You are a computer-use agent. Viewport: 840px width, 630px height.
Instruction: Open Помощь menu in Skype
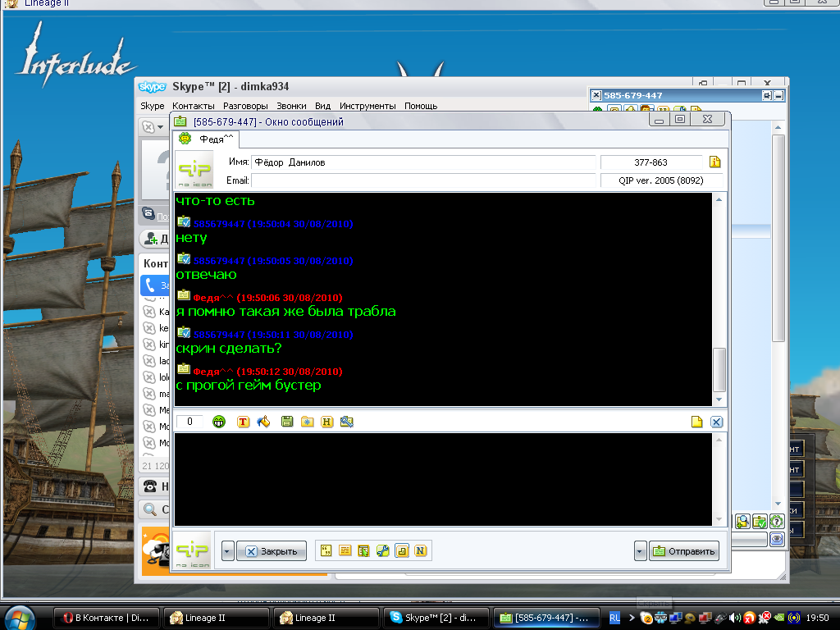pos(421,106)
